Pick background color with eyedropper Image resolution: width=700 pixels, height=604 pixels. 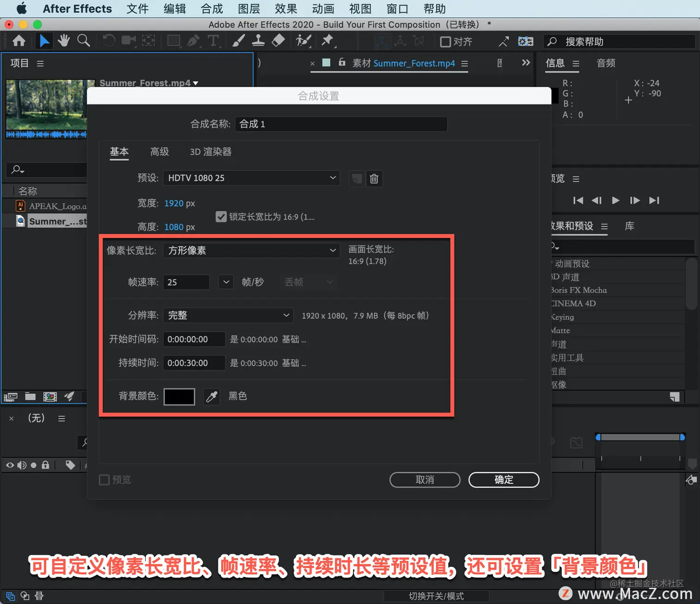(212, 396)
